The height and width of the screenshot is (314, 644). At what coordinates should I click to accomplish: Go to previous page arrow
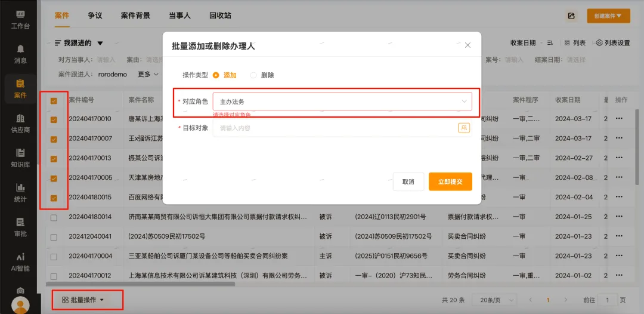pos(531,300)
